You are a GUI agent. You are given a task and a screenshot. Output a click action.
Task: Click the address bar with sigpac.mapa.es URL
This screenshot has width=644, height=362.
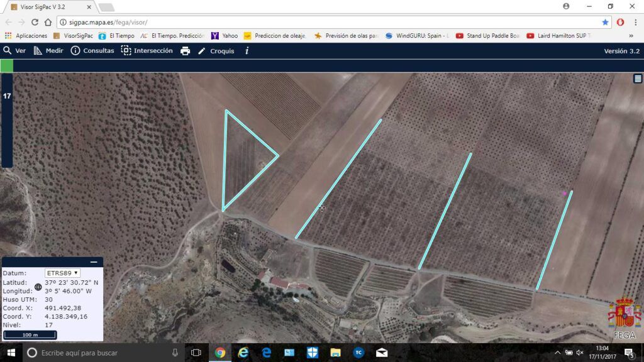(x=328, y=22)
